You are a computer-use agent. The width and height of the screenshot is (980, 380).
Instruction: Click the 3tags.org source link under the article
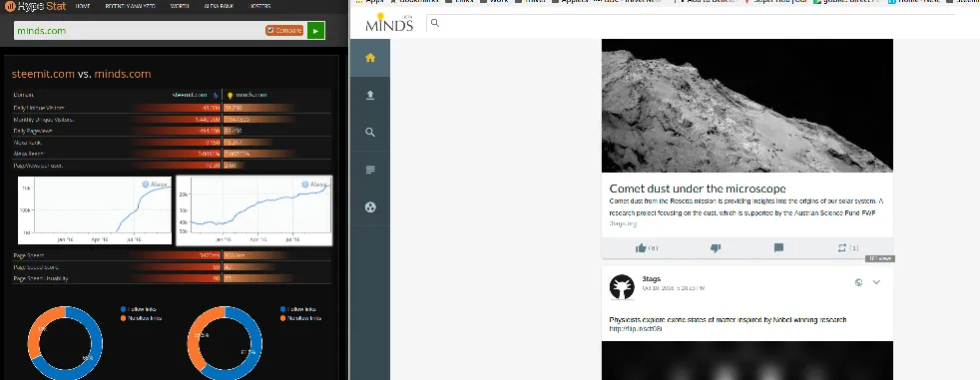pos(623,223)
